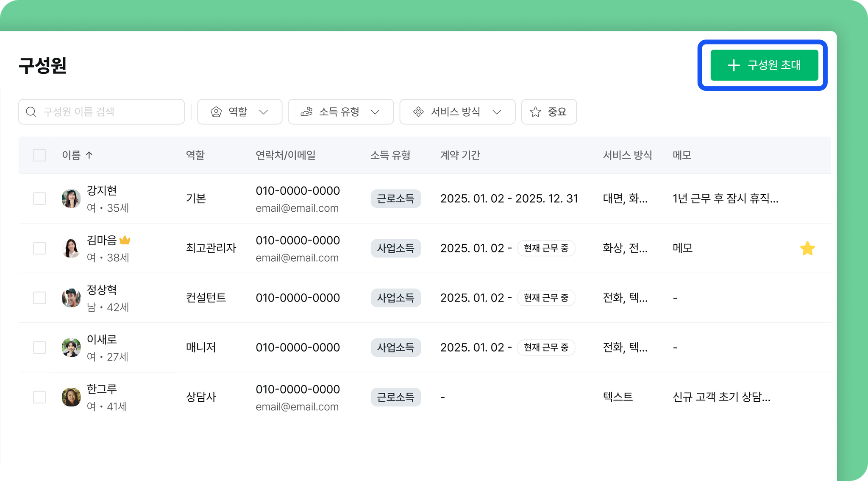Expand the 서비스 방식 chevron arrow

(x=497, y=112)
